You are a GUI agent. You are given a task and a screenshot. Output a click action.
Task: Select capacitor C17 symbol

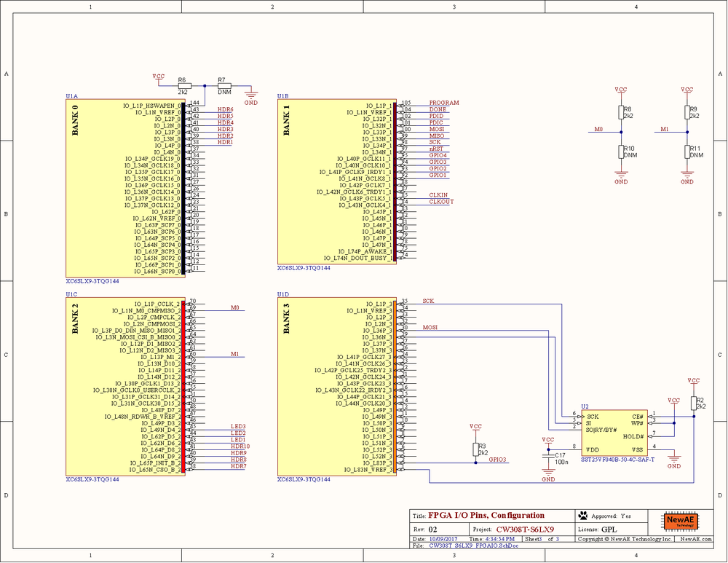tap(548, 457)
